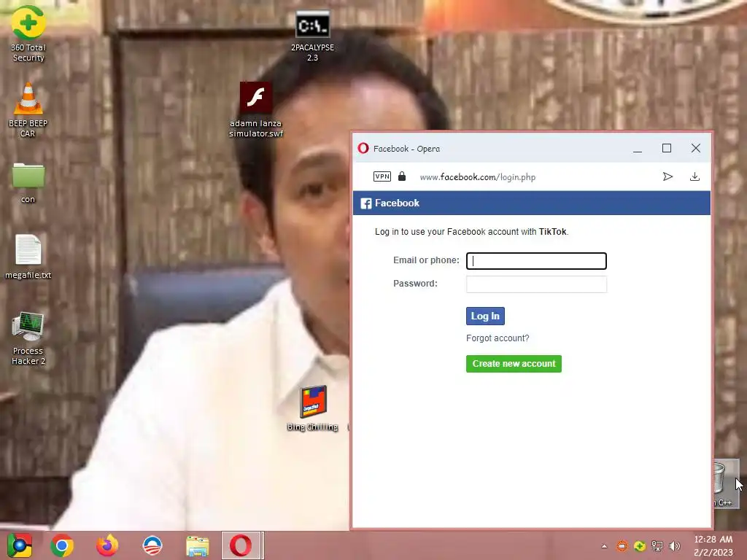The height and width of the screenshot is (560, 747).
Task: Maximize the Opera Facebook window
Action: click(x=667, y=149)
